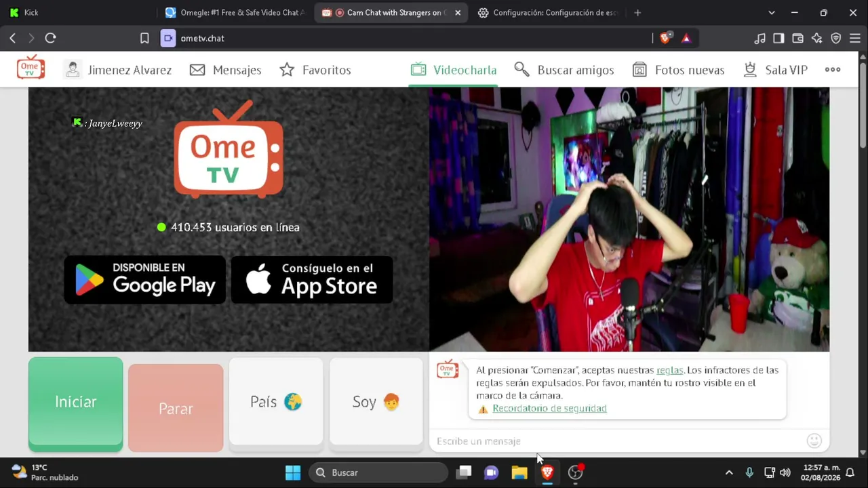868x488 pixels.
Task: Open the Windows Start menu
Action: click(x=293, y=472)
